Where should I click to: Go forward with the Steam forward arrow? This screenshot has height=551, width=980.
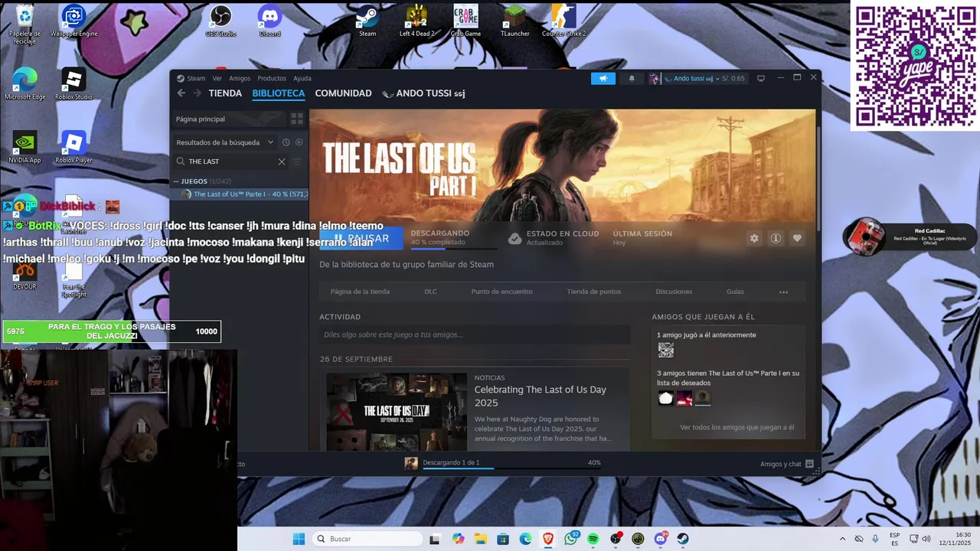(x=197, y=93)
